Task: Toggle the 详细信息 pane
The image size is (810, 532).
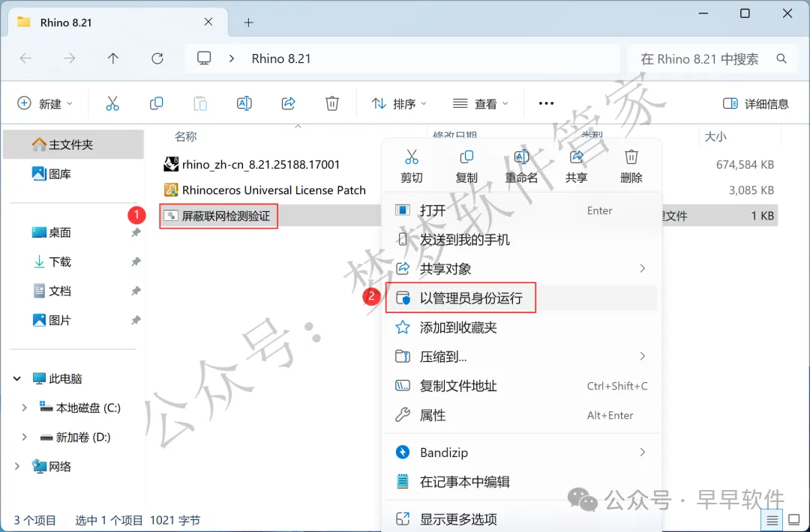Action: point(756,103)
